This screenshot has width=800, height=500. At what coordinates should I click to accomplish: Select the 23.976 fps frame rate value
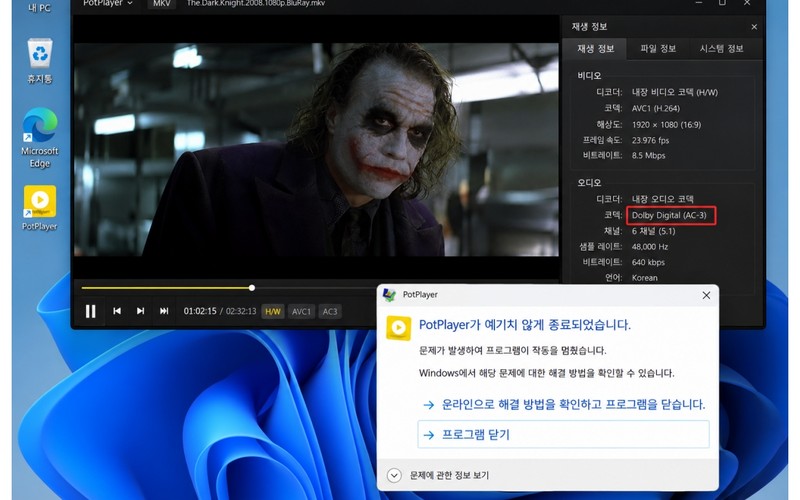[650, 140]
